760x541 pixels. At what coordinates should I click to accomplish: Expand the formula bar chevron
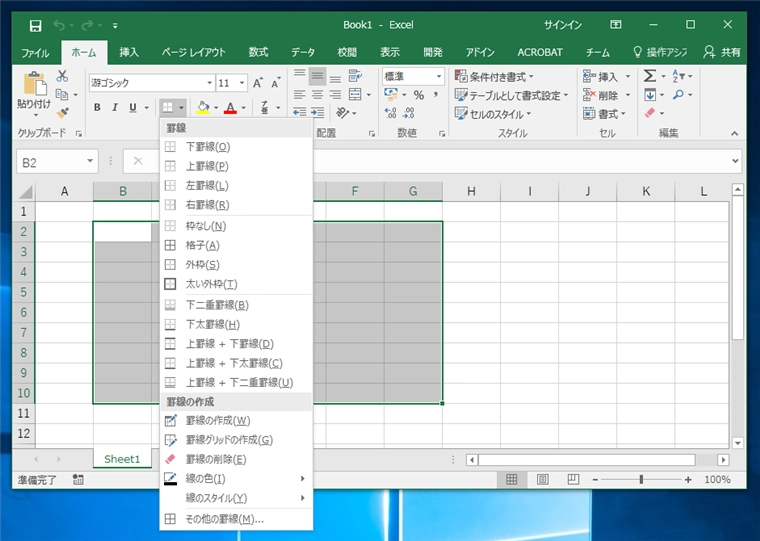coord(735,161)
